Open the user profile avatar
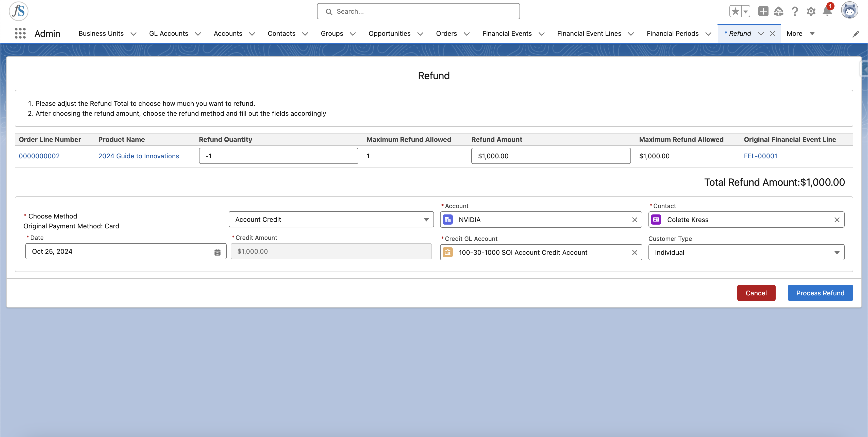Image resolution: width=868 pixels, height=437 pixels. pyautogui.click(x=849, y=11)
